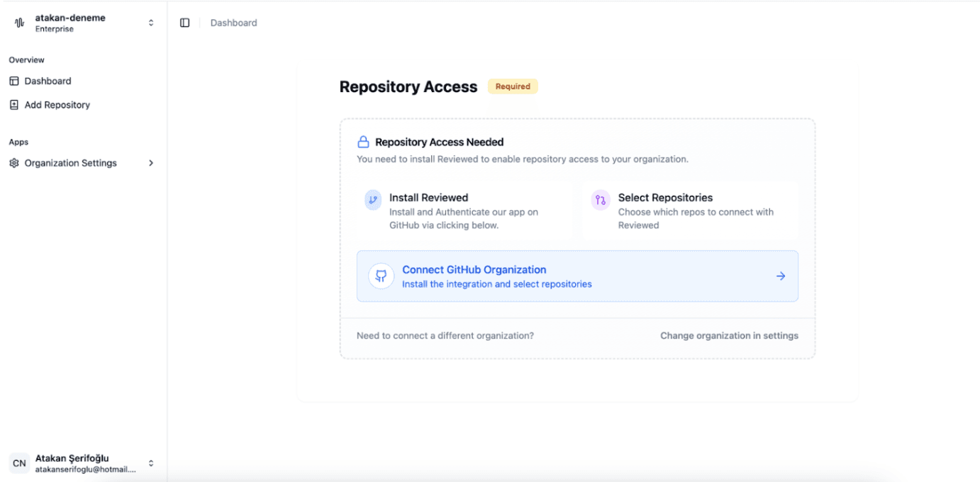Click the Repository Access heading
980x482 pixels.
tap(408, 86)
